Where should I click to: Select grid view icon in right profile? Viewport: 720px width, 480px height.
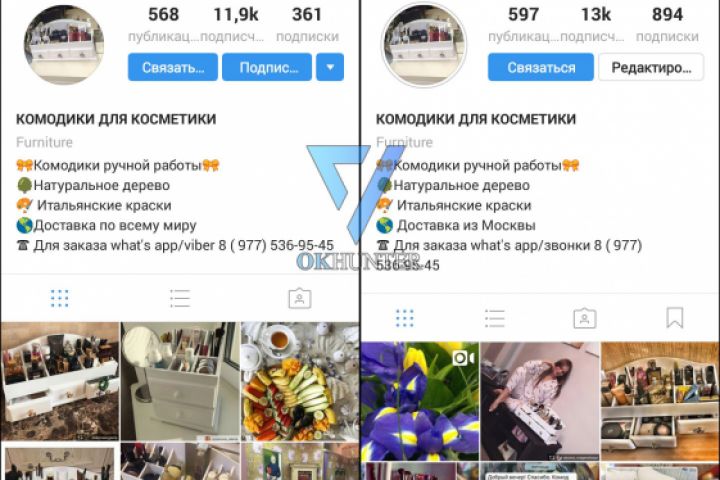click(x=405, y=318)
